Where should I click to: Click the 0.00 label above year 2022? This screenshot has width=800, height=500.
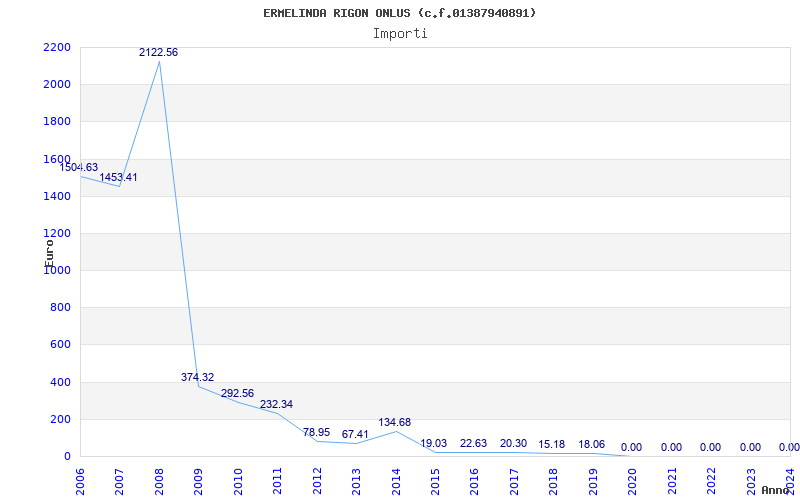tap(710, 447)
